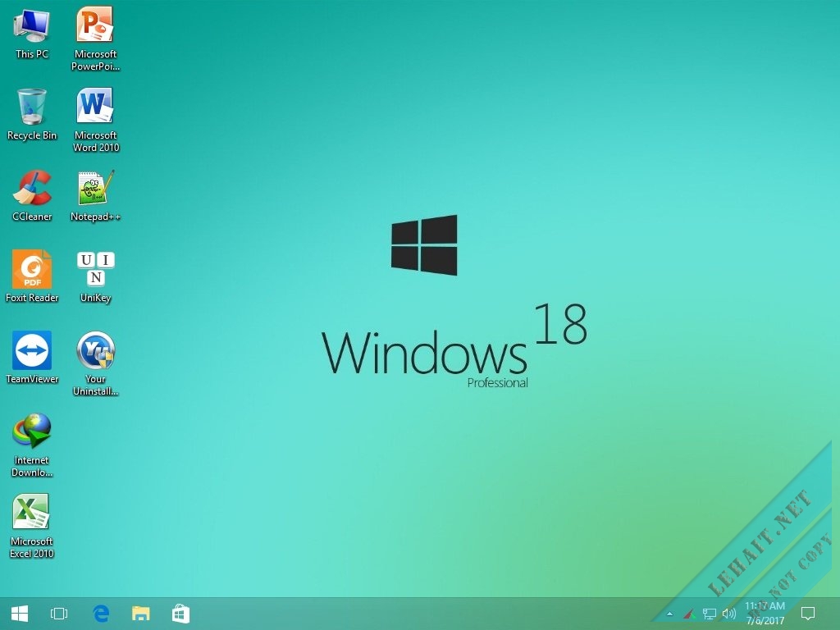The image size is (840, 630).
Task: Open the Recycle Bin
Action: click(31, 109)
